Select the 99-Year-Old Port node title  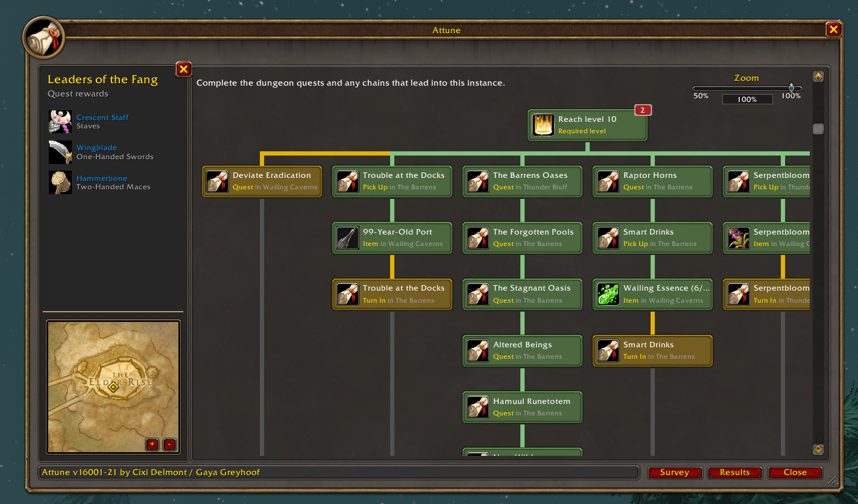point(397,232)
